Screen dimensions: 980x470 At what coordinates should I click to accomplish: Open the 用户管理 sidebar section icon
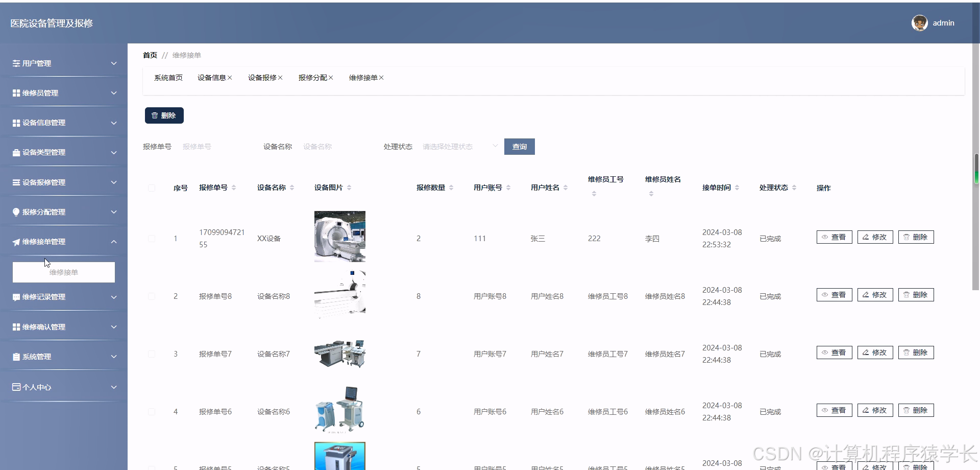(15, 63)
